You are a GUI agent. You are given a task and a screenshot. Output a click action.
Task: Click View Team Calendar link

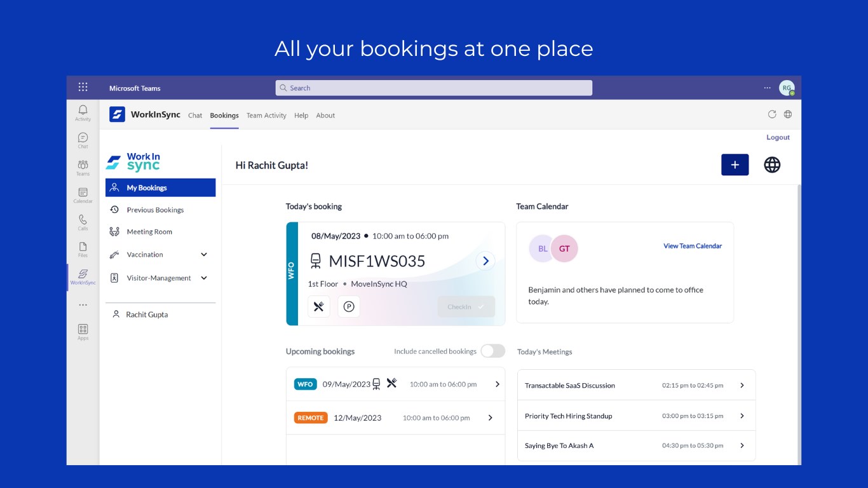pos(693,246)
